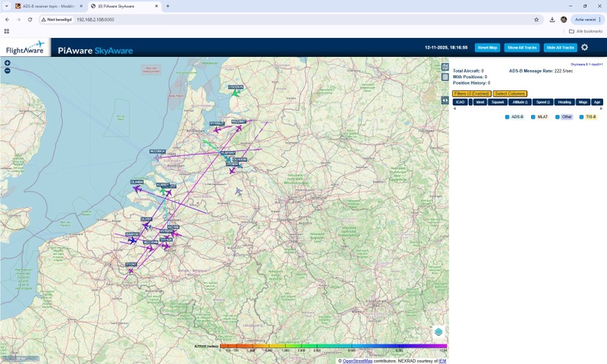Open the map layer switcher
The image size is (607, 364).
tap(439, 332)
